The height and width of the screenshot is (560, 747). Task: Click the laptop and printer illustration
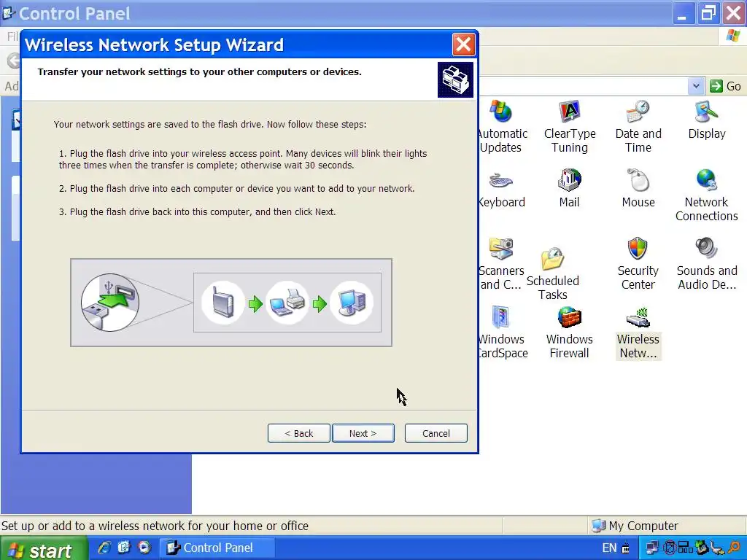point(287,303)
